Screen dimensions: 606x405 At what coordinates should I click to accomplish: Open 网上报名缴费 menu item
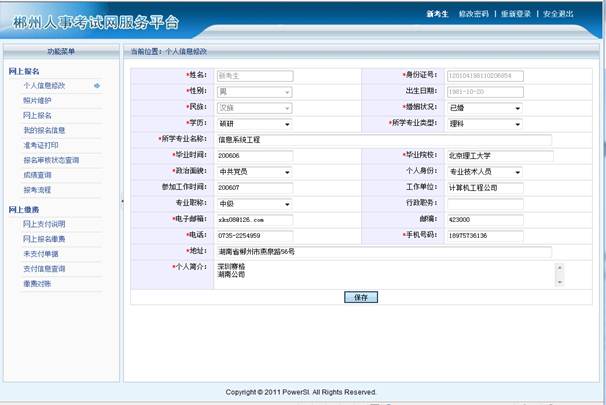pyautogui.click(x=44, y=239)
